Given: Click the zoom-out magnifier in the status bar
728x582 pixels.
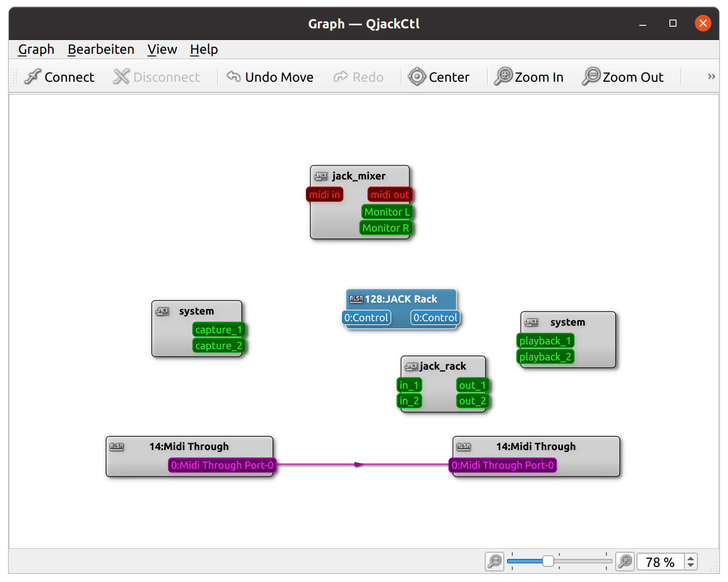Looking at the screenshot, I should 494,561.
